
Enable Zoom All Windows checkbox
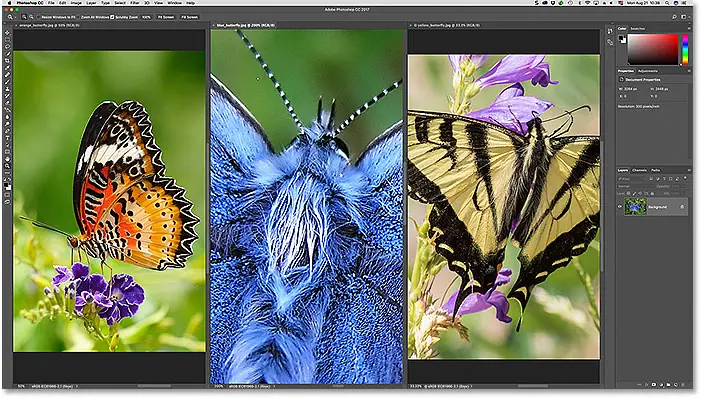tap(77, 17)
